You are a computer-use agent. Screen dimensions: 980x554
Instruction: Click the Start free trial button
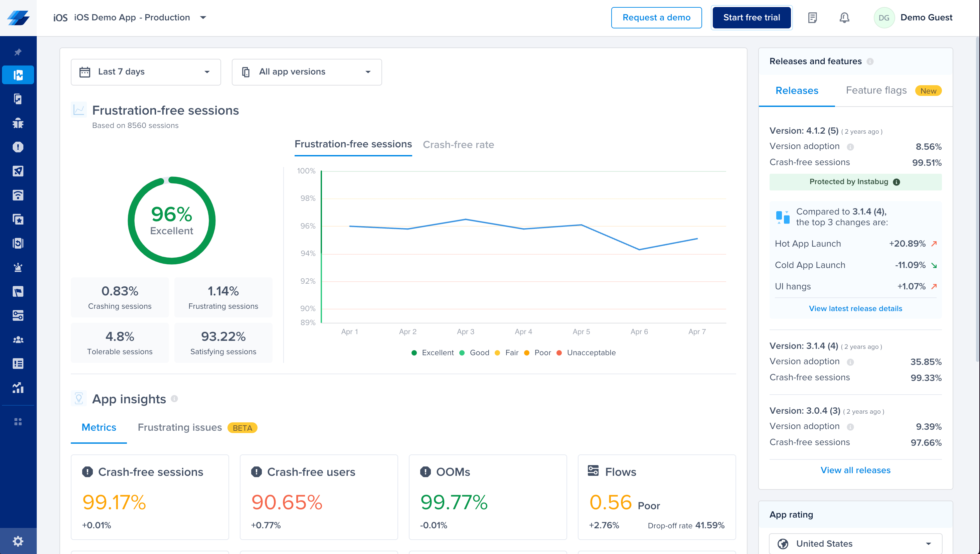[751, 17]
